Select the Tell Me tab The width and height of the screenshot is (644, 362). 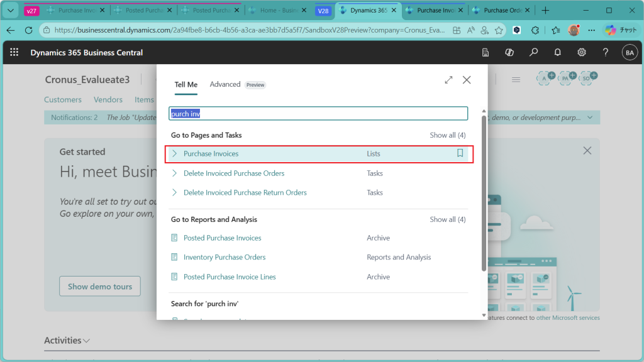pos(186,84)
